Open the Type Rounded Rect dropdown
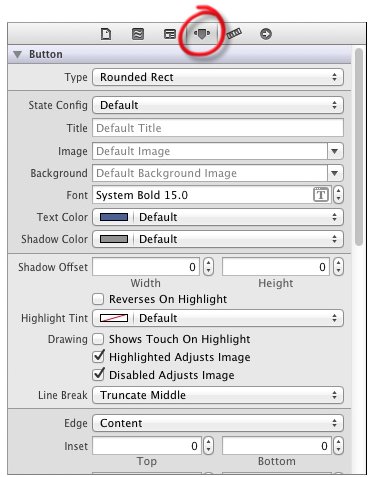The image size is (371, 477). pos(218,77)
